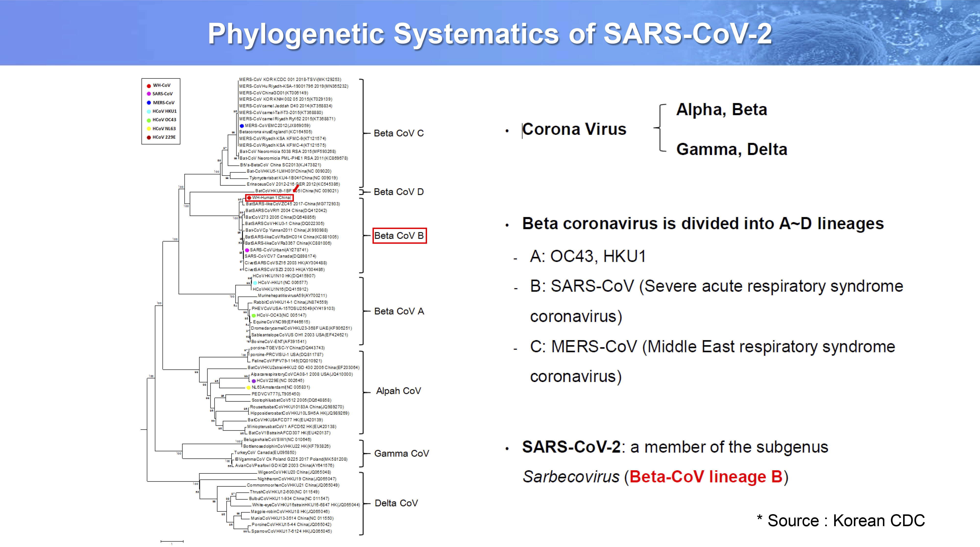Screen dimensions: 980x547
Task: Click the 'WH-Human 1 (China)' tree leaf
Action: coord(269,198)
